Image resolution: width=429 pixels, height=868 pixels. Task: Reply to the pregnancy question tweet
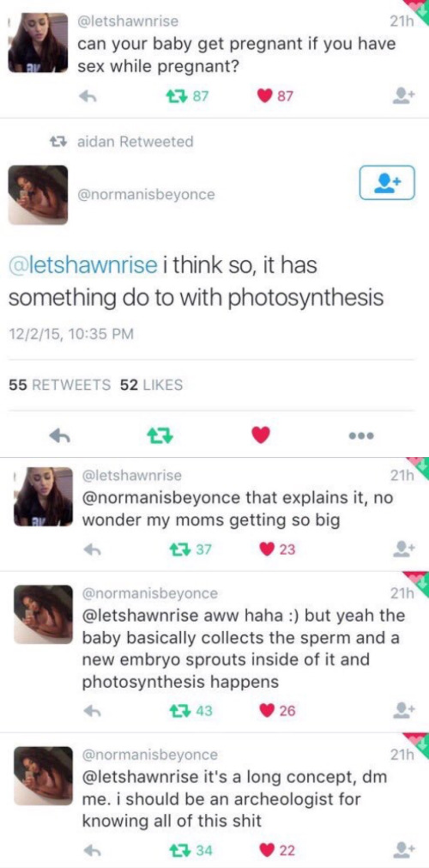[87, 96]
